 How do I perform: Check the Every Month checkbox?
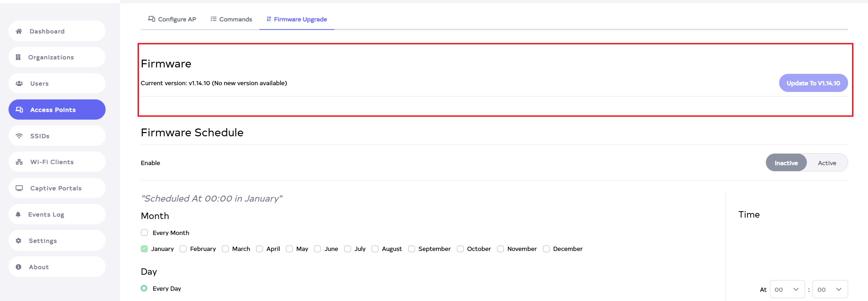pyautogui.click(x=144, y=232)
